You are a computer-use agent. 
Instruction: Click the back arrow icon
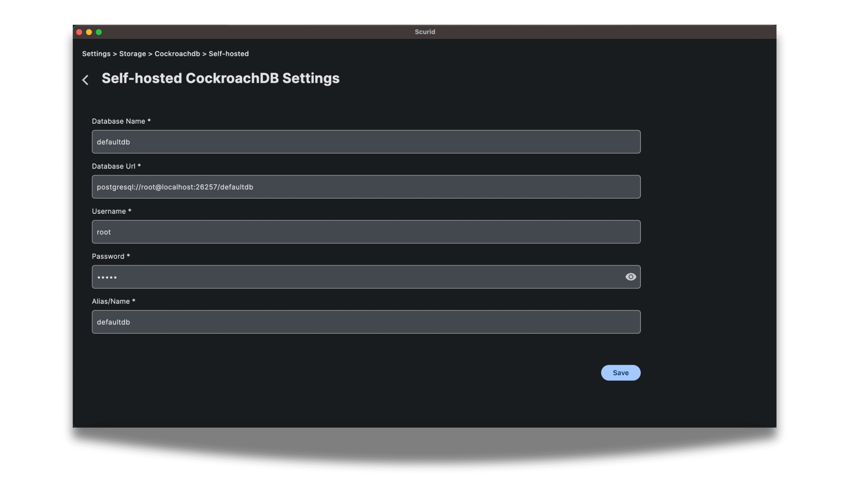[85, 80]
